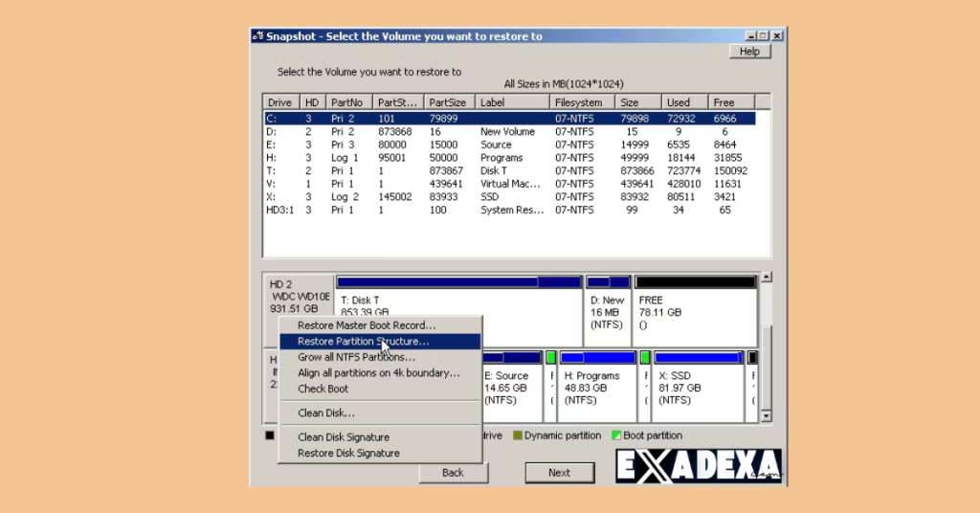Image resolution: width=980 pixels, height=513 pixels.
Task: Choose Restore Disk Signature menu entry
Action: tap(379, 453)
